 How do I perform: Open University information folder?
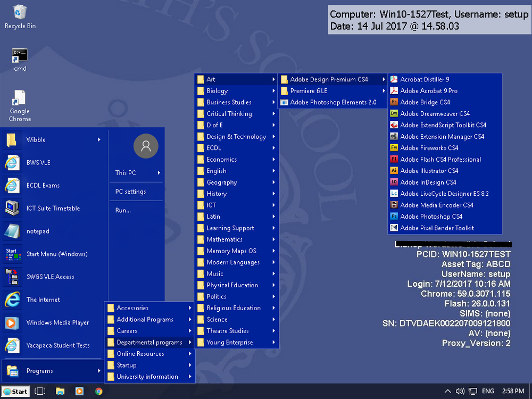149,377
